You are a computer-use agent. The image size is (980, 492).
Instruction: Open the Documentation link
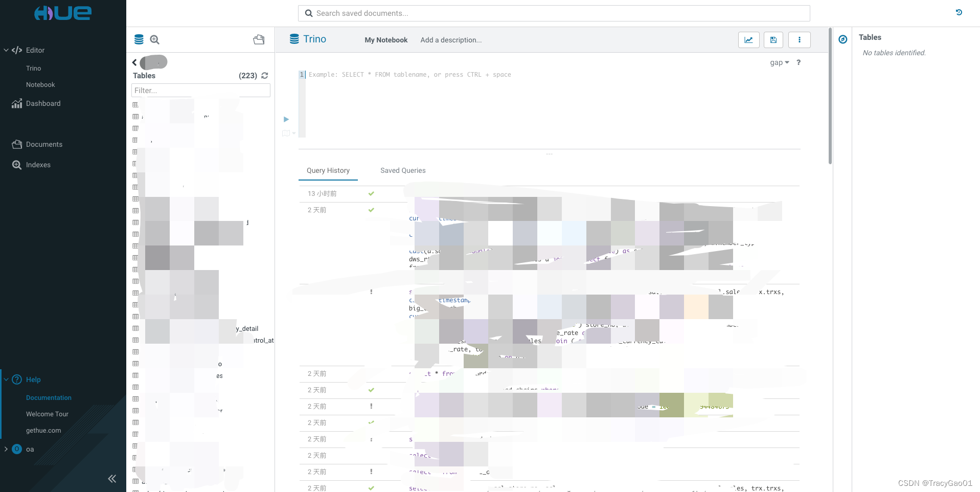(49, 397)
